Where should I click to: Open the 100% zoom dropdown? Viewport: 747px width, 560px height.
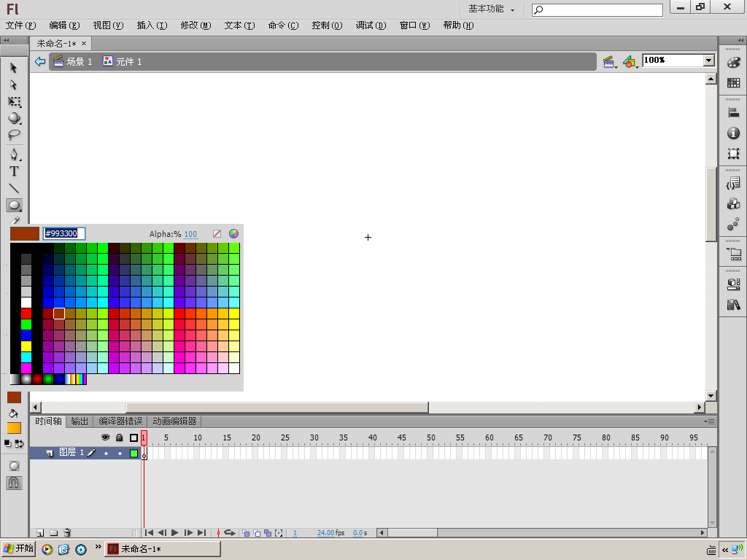pos(709,61)
